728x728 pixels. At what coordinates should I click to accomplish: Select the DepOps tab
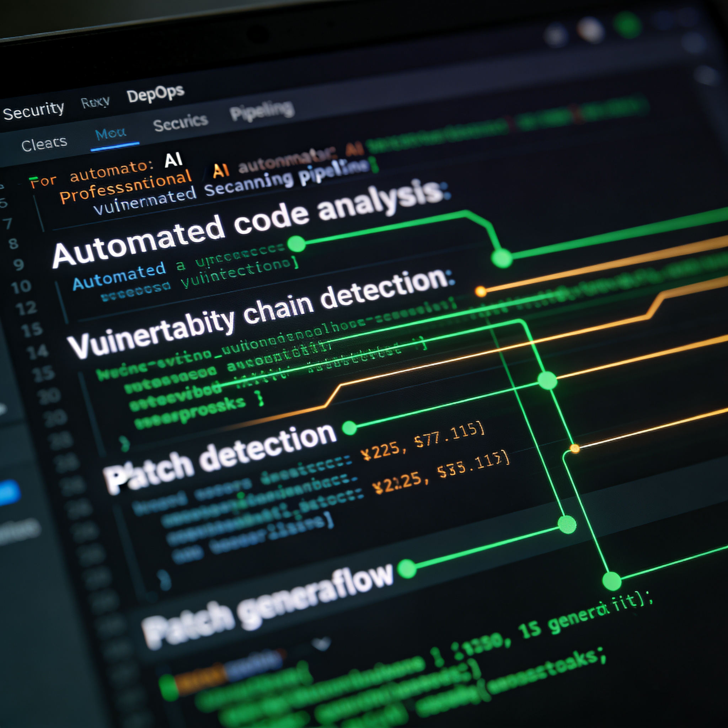pyautogui.click(x=155, y=93)
